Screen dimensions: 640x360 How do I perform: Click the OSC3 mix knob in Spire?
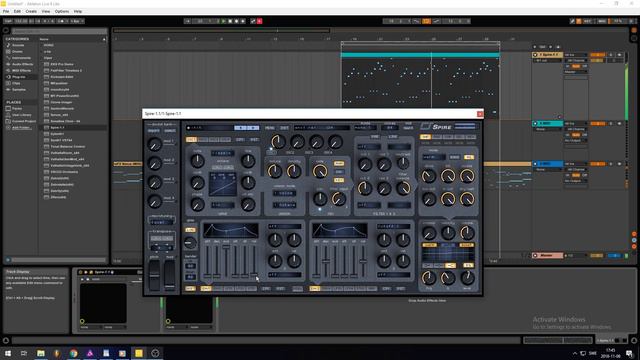[x=316, y=142]
